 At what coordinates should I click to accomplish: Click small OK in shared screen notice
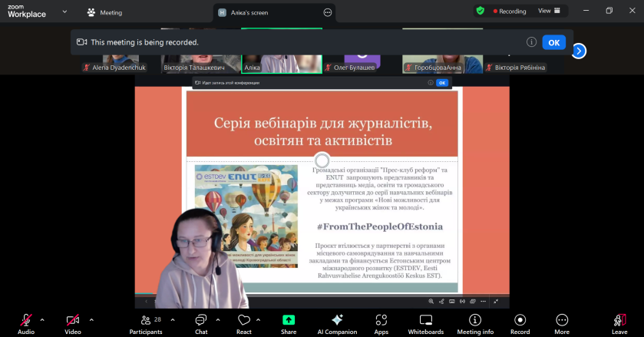[x=442, y=83]
